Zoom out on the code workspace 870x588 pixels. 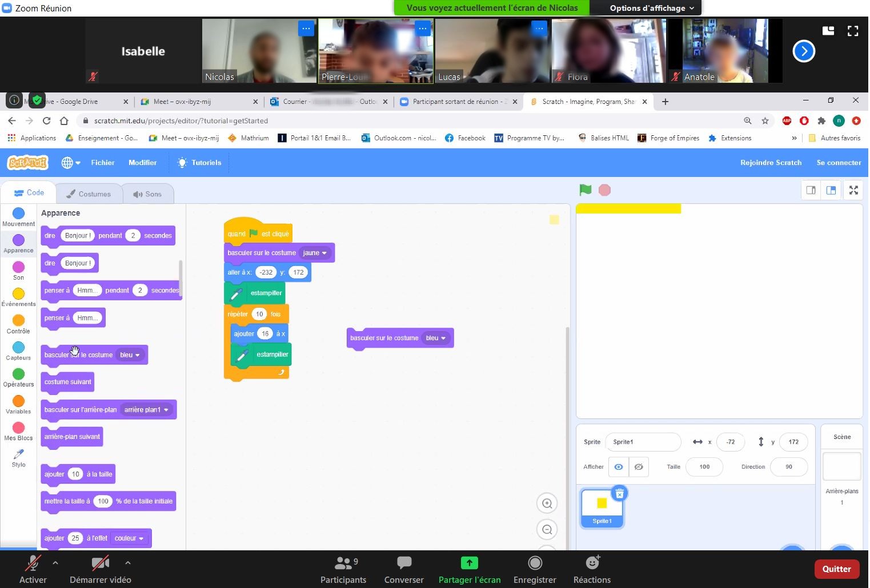[x=547, y=530]
